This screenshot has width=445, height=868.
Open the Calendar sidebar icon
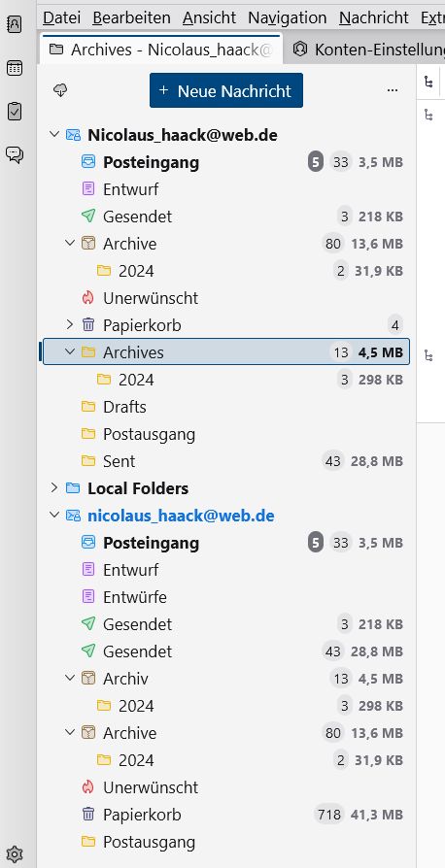15,68
